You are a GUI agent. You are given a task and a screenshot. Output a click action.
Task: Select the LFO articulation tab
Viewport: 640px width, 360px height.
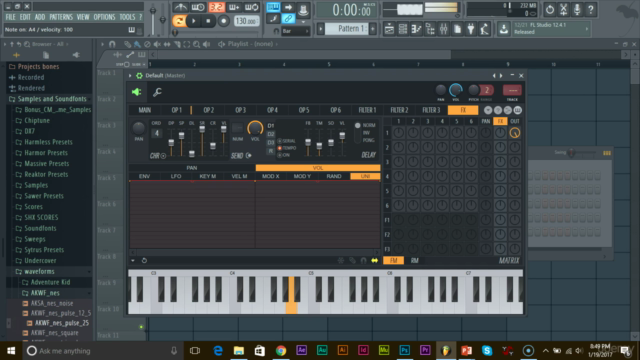(176, 176)
